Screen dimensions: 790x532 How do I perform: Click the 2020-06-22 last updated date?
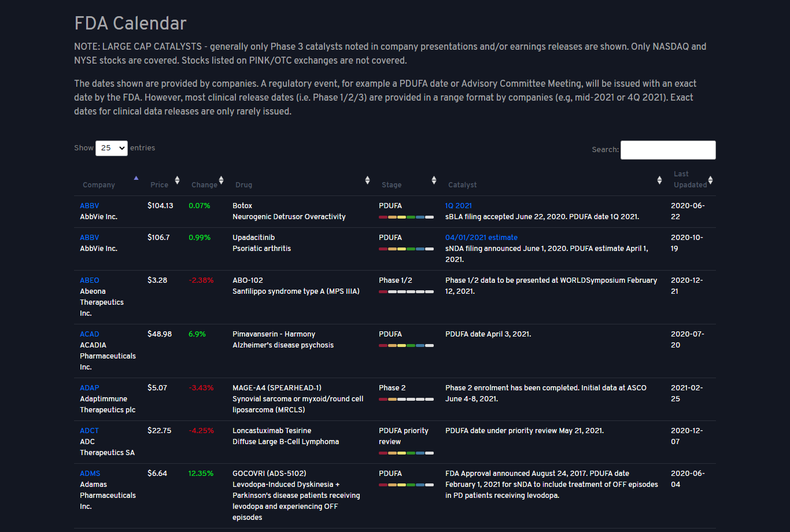coord(688,211)
